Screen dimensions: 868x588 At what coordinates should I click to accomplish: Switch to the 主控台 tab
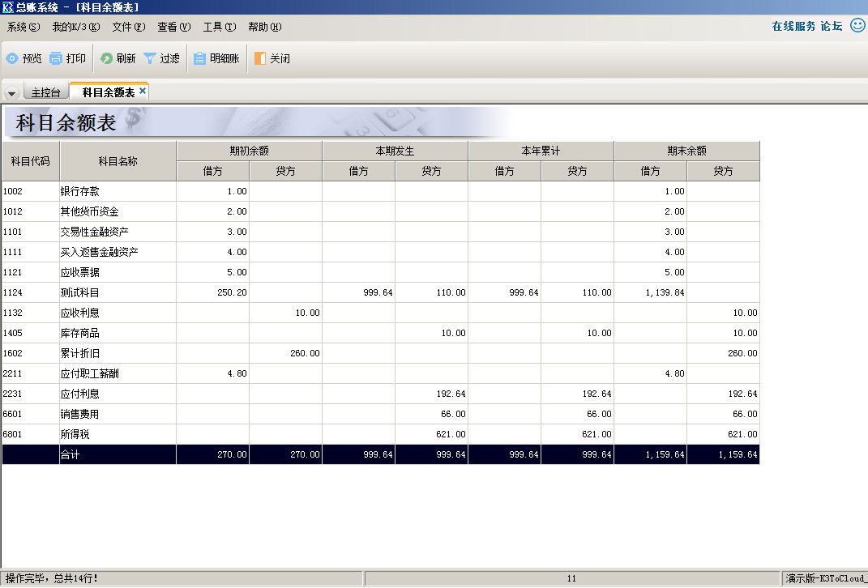[45, 92]
